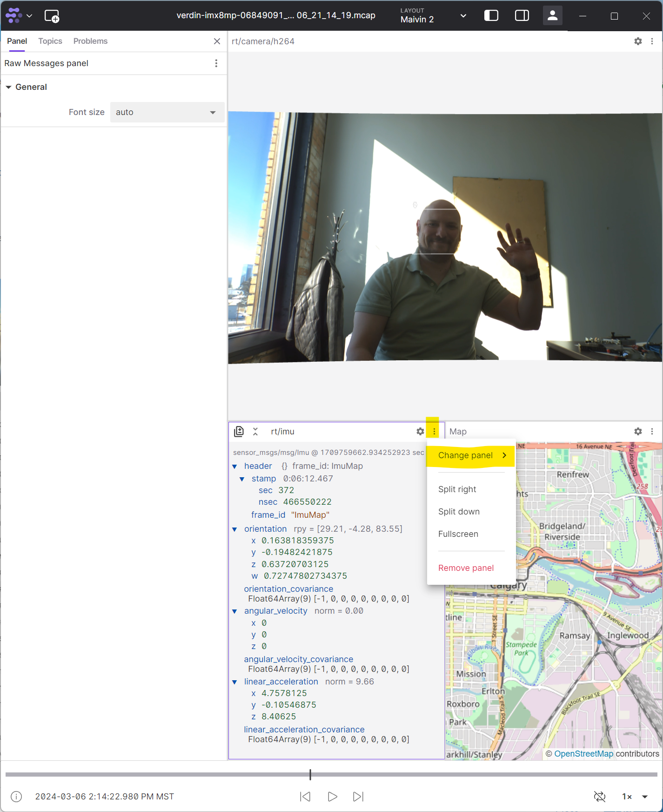
Task: Click Remove panel option
Action: [466, 568]
